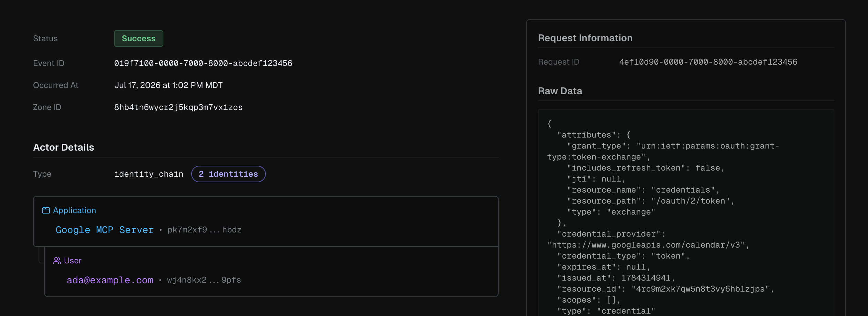Select the Request ID value 4ef10d90-0000-7000-8000-abcdef123456
This screenshot has height=316, width=868.
point(708,62)
